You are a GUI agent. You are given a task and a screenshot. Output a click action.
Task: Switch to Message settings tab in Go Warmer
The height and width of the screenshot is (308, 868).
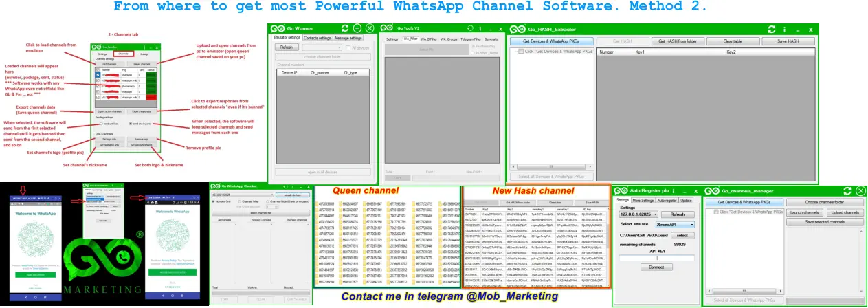348,38
